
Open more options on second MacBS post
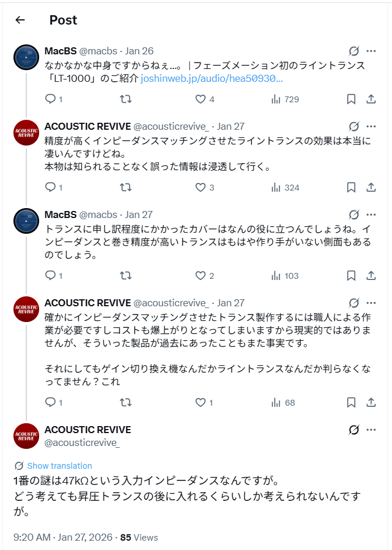(371, 215)
